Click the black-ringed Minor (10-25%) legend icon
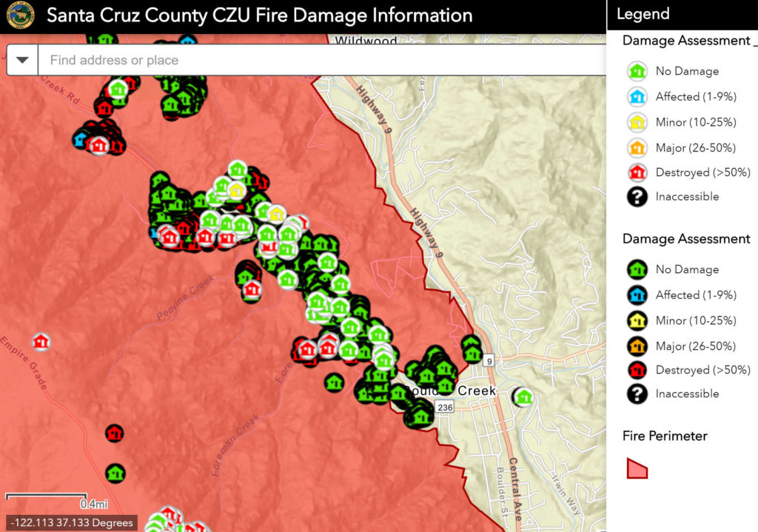Viewport: 758px width, 532px height. point(637,320)
